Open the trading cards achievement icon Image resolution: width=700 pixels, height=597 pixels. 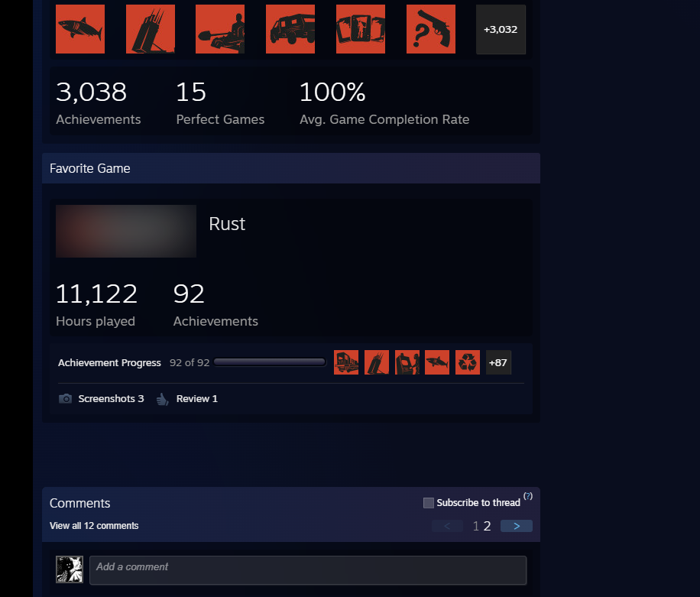pos(361,29)
